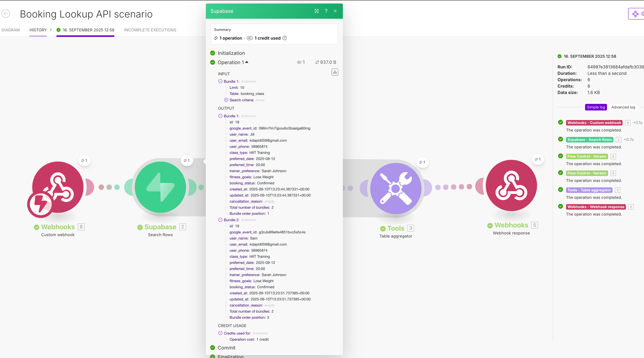The image size is (644, 358).
Task: Download the operation output bundles
Action: point(335,72)
